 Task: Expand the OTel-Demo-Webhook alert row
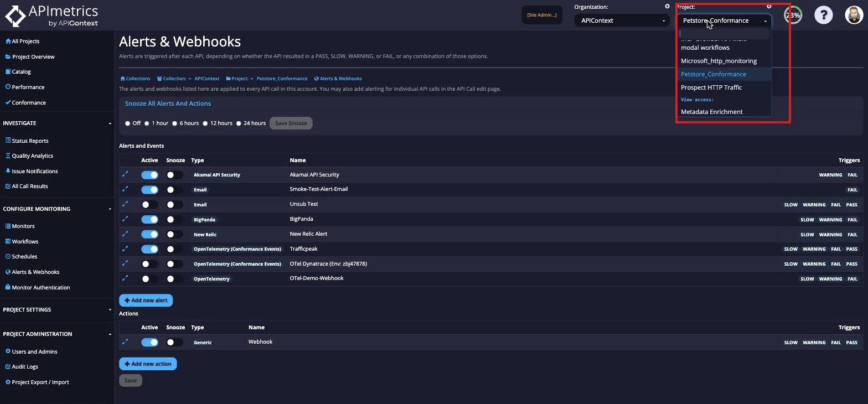point(125,278)
